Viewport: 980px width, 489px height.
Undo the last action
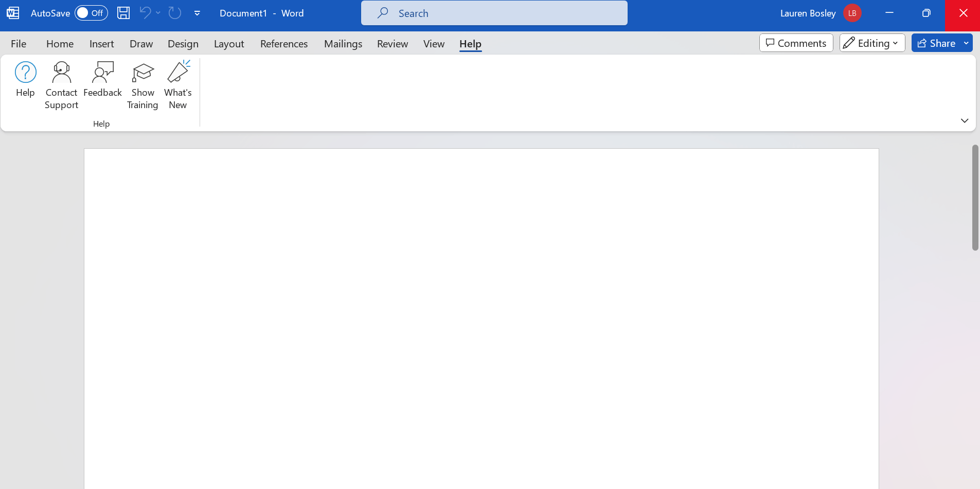point(146,13)
